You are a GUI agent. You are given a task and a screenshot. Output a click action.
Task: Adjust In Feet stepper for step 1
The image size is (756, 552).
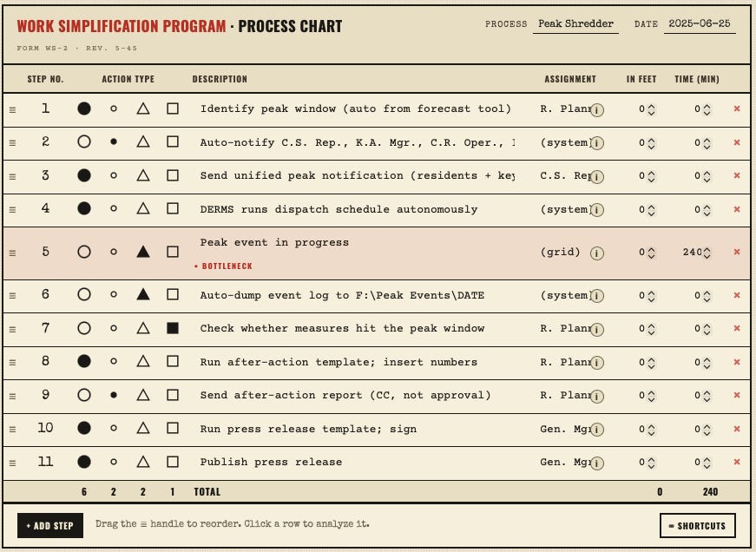(651, 109)
